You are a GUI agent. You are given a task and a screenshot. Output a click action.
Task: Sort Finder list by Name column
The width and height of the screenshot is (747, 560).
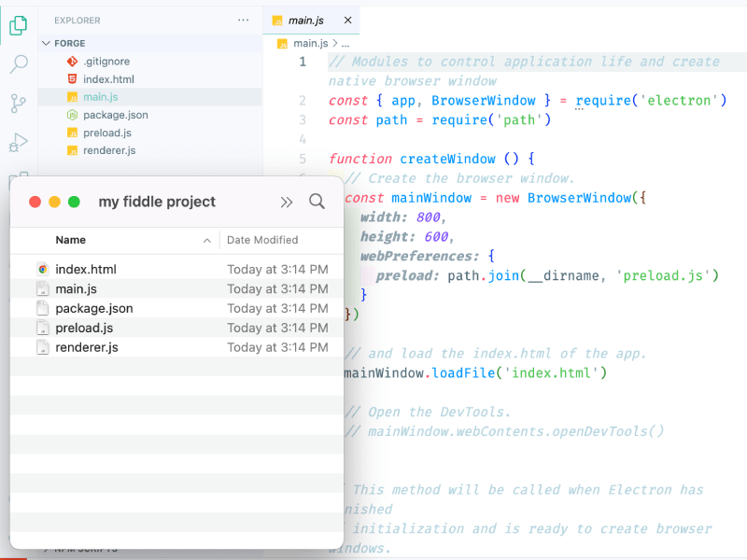[71, 240]
